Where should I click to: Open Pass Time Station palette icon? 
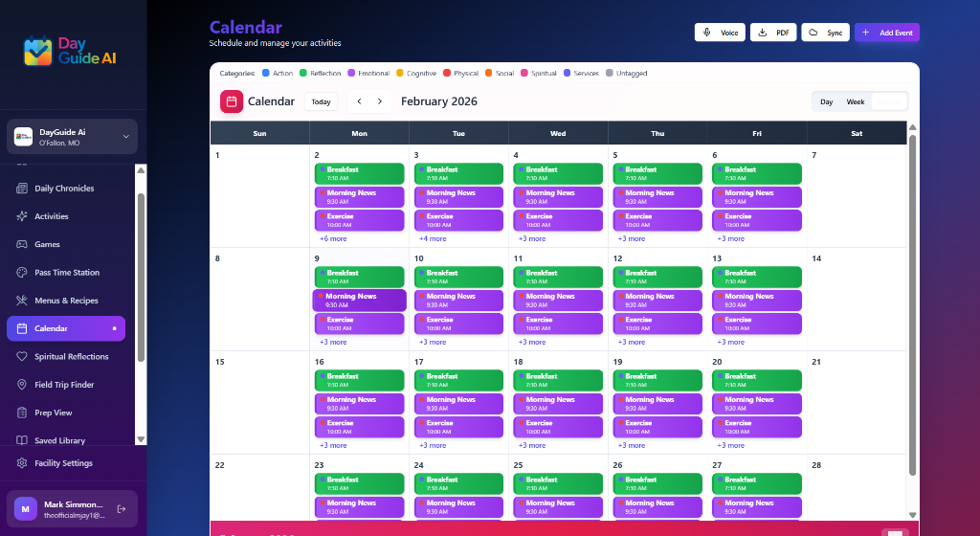[22, 273]
